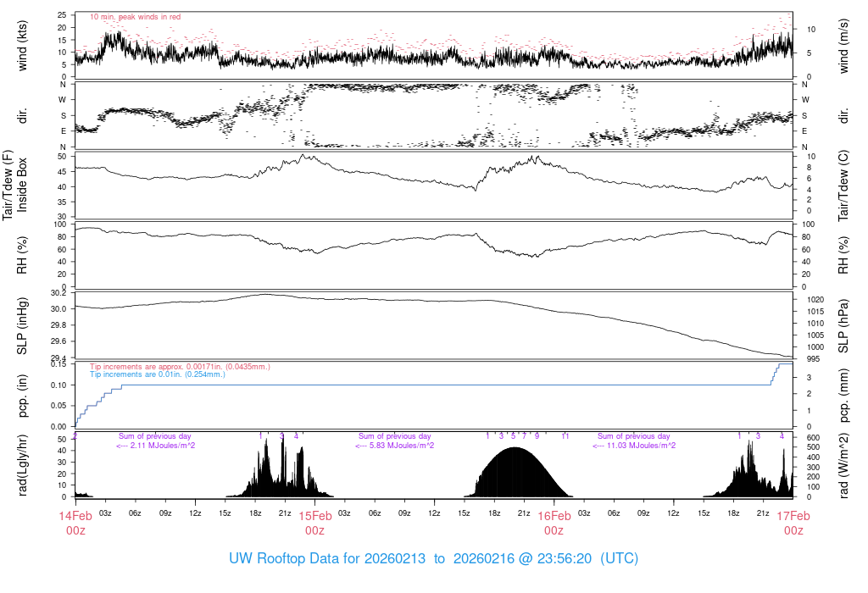Screen dimensions: 868x593
Task: Click the 16Feb 00z date marker
Action: tap(554, 522)
